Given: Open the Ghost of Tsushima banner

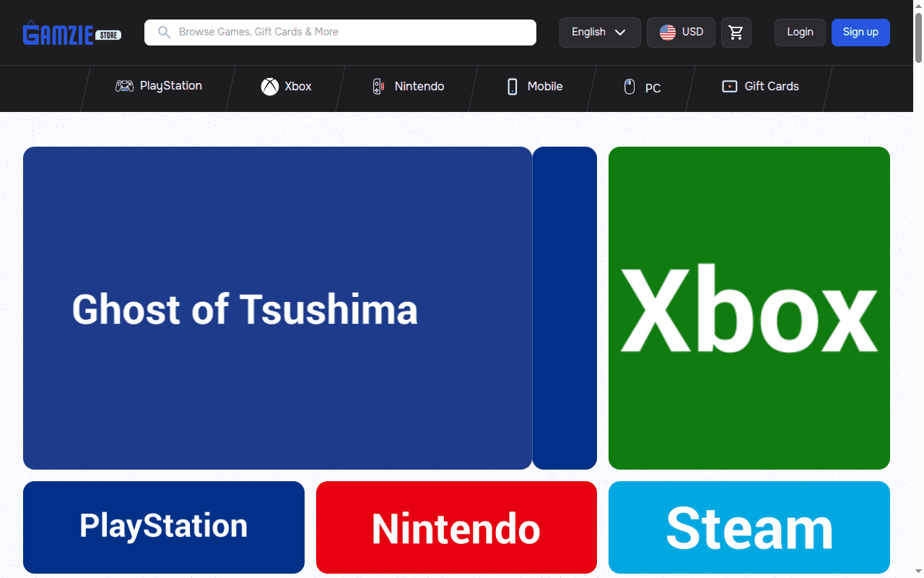Looking at the screenshot, I should [x=277, y=309].
